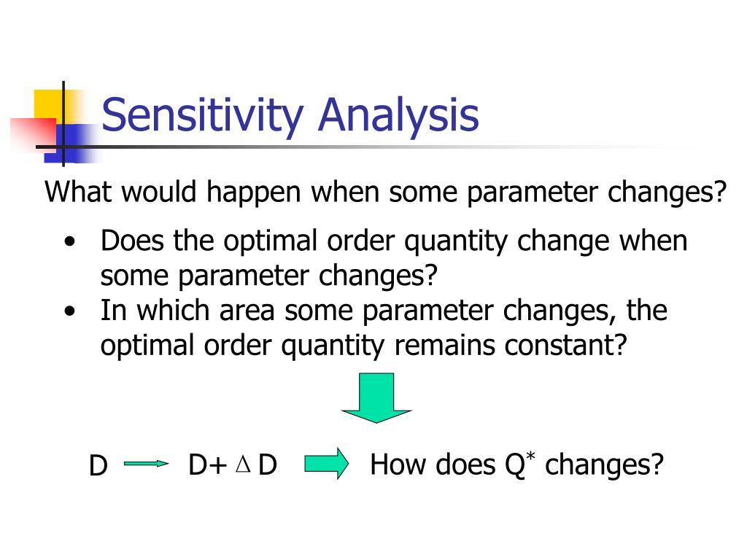Click the asterisk superscript on Q
Image resolution: width=747 pixels, height=560 pixels.
tap(530, 456)
